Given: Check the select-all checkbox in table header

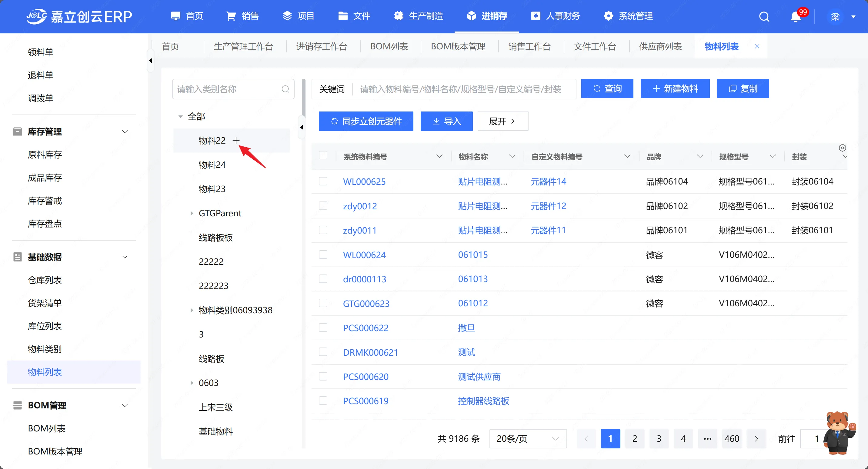Looking at the screenshot, I should pyautogui.click(x=323, y=155).
